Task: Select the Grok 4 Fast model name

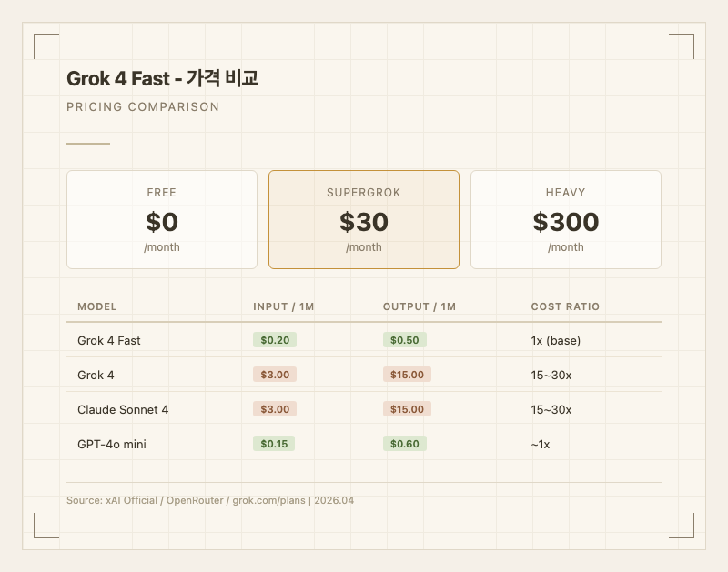Action: point(109,340)
